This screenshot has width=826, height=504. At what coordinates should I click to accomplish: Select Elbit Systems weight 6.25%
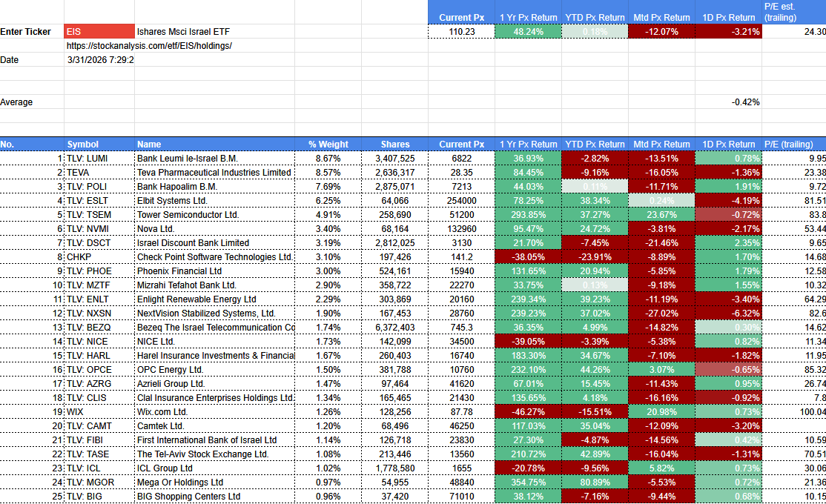(328, 201)
